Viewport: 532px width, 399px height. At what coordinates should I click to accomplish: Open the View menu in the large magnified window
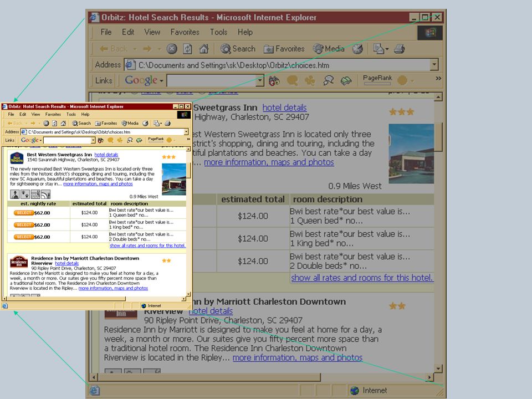(x=152, y=32)
